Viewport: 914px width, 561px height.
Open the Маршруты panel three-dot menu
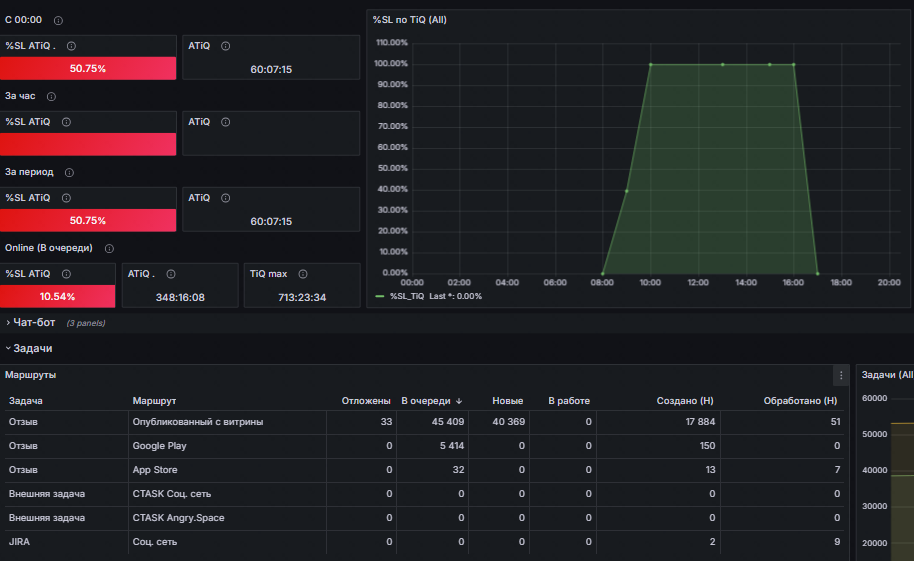841,376
